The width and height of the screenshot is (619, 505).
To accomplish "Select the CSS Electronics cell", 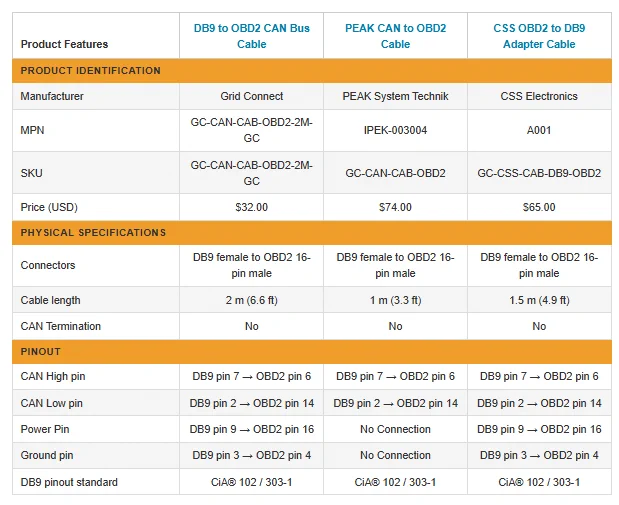I will pyautogui.click(x=539, y=96).
